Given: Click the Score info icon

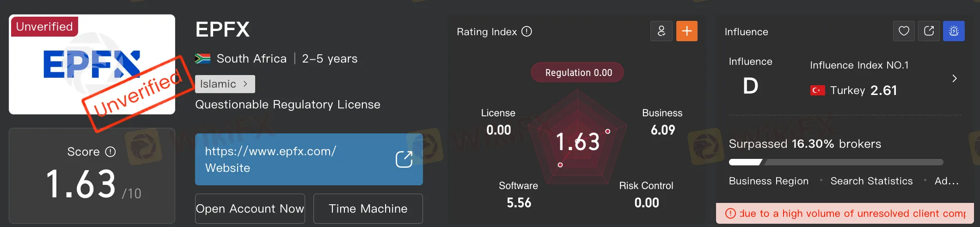Looking at the screenshot, I should tap(110, 151).
